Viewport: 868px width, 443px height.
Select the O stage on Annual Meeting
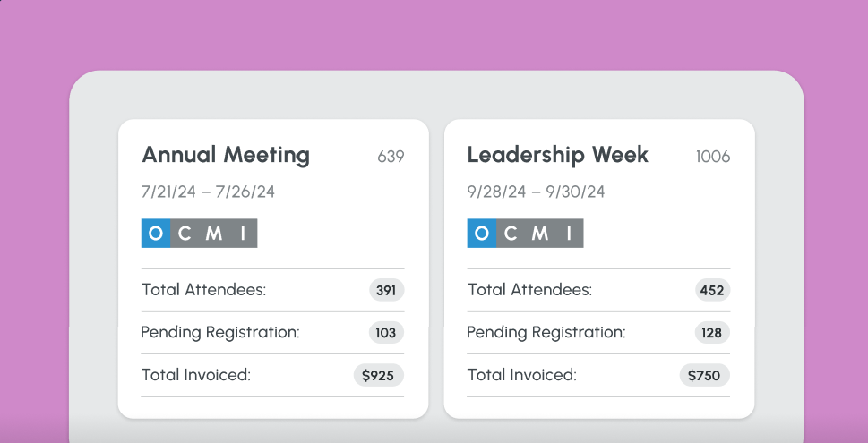[156, 234]
